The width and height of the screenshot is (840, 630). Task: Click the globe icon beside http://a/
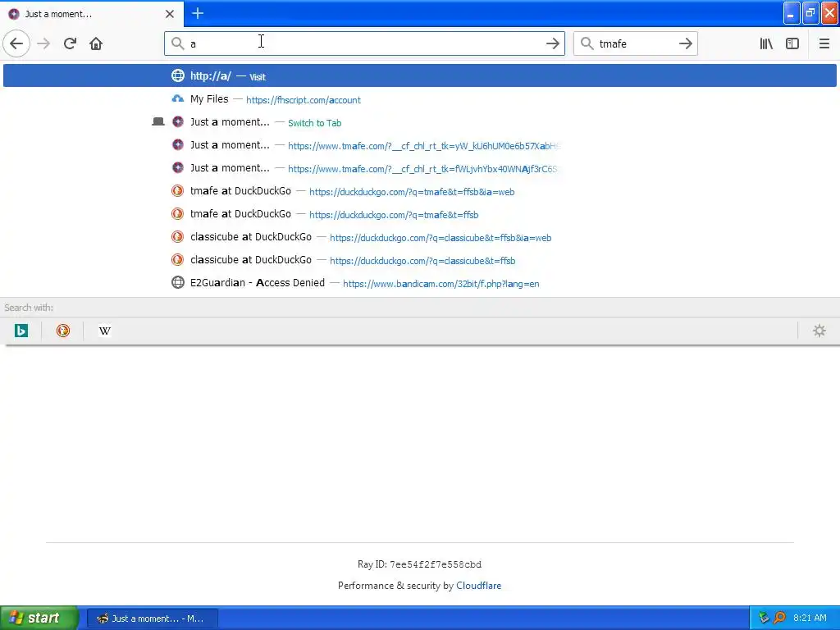coord(178,75)
